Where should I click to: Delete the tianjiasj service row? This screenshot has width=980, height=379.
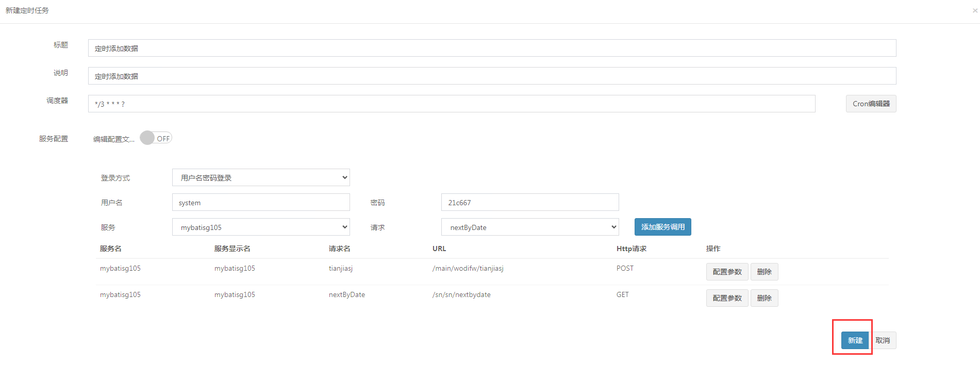pos(764,272)
